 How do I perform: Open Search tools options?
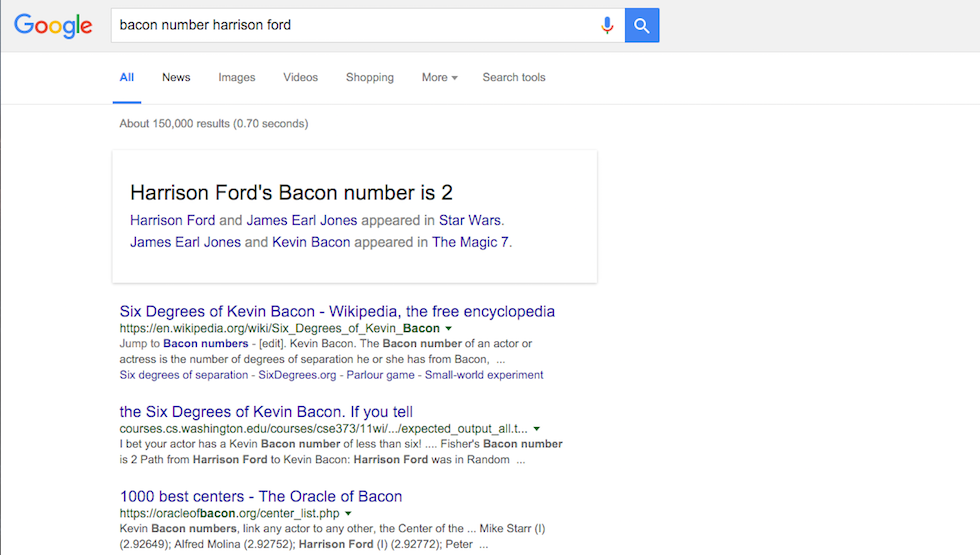pos(514,77)
